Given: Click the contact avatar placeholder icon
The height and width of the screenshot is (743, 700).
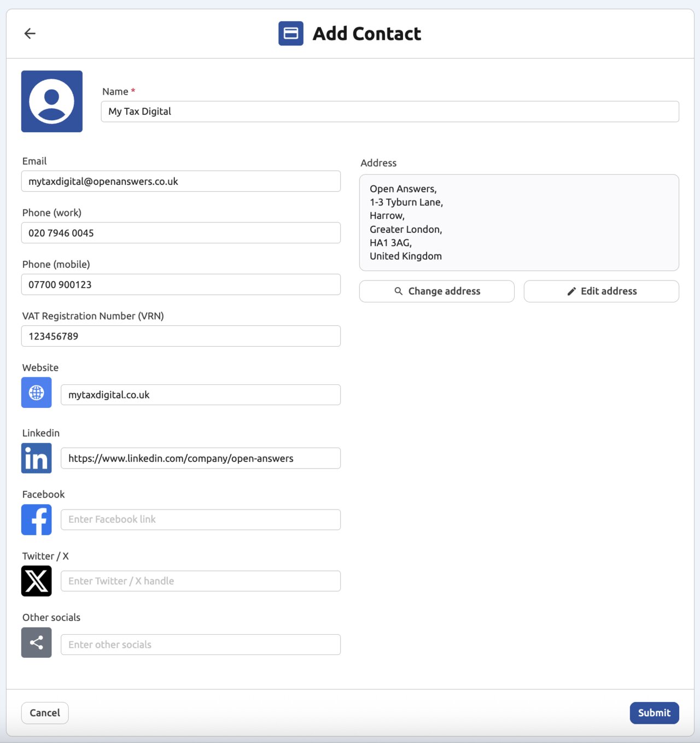Looking at the screenshot, I should click(x=51, y=101).
